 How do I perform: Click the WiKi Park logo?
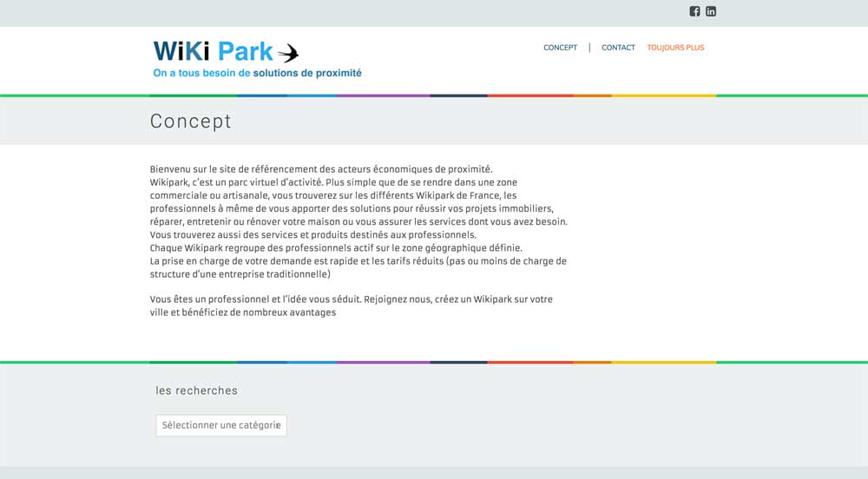pos(258,59)
